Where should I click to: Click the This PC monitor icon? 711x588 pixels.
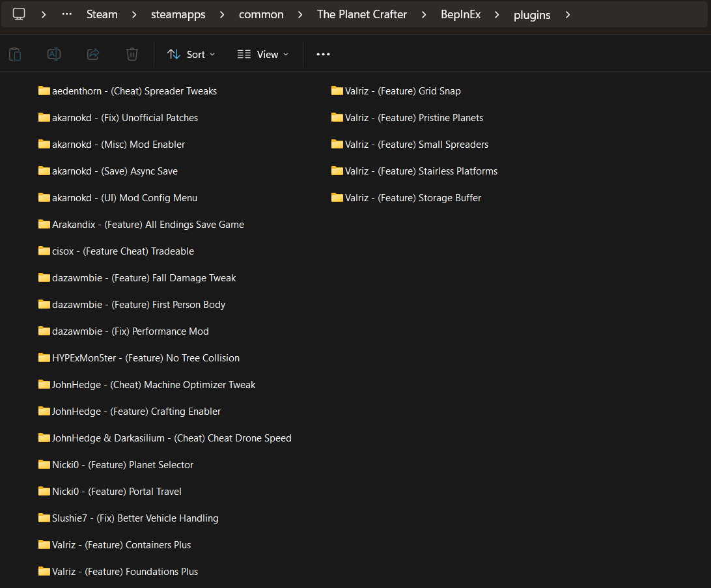click(19, 14)
